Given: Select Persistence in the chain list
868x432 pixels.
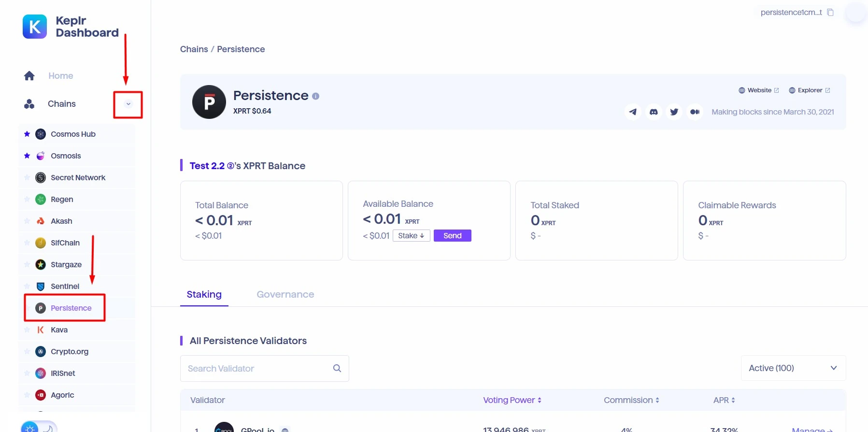Looking at the screenshot, I should tap(71, 308).
